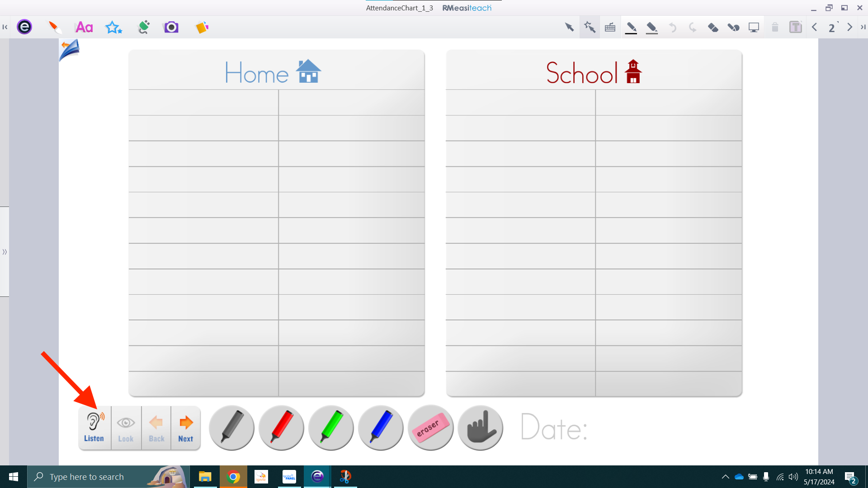The width and height of the screenshot is (868, 488).
Task: Select the highlighter tool
Action: click(x=651, y=28)
